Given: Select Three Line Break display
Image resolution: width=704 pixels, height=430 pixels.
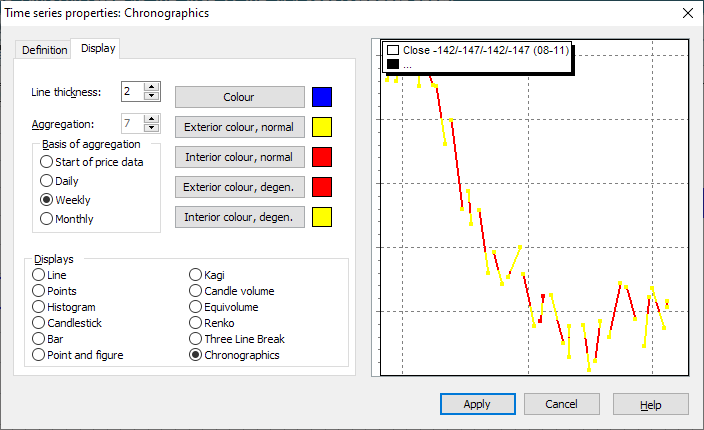Looking at the screenshot, I should (x=196, y=339).
